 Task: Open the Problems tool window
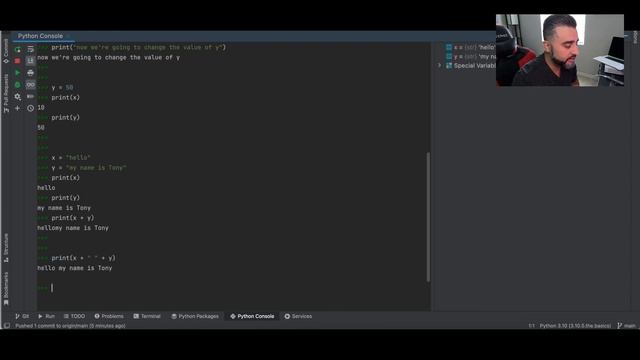coord(109,316)
